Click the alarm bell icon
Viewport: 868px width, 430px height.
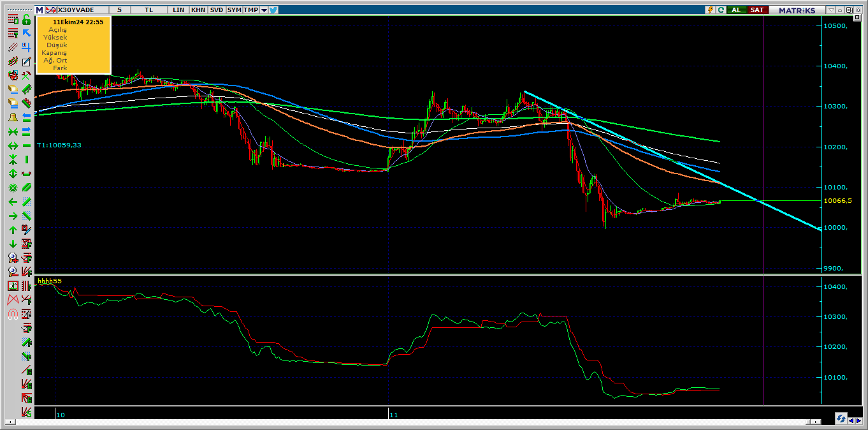[13, 118]
